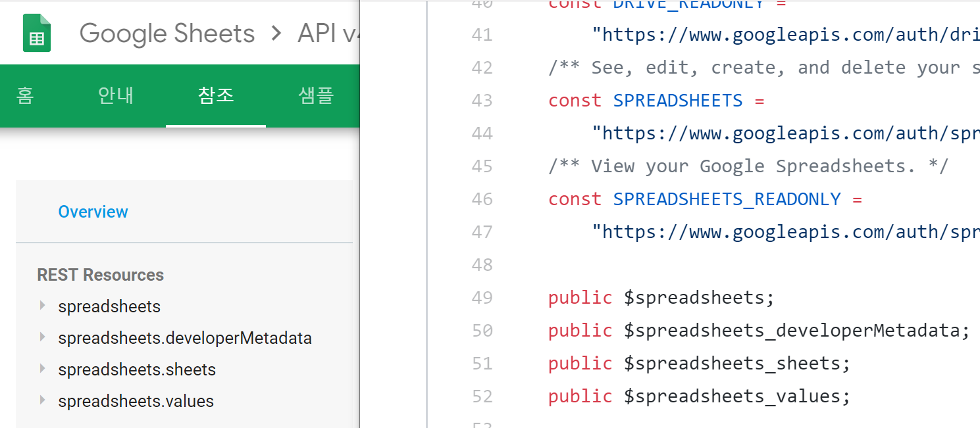Click the $spreadsheets_values variable

point(737,396)
